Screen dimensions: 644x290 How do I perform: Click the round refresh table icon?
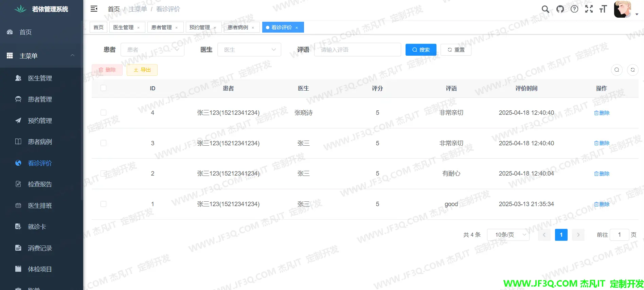tap(632, 70)
